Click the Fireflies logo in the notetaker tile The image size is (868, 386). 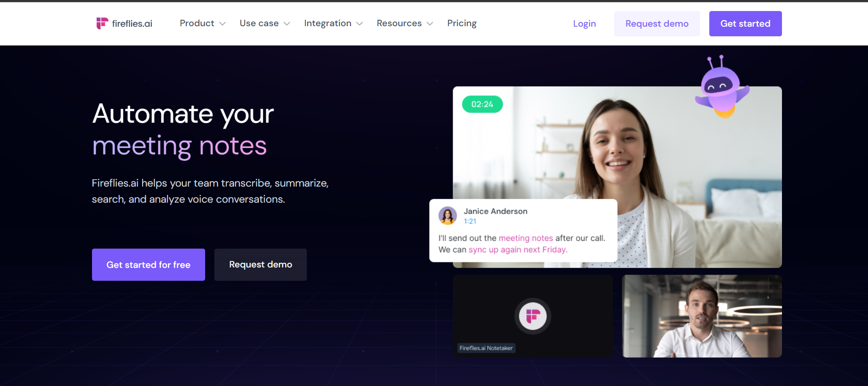coord(533,316)
